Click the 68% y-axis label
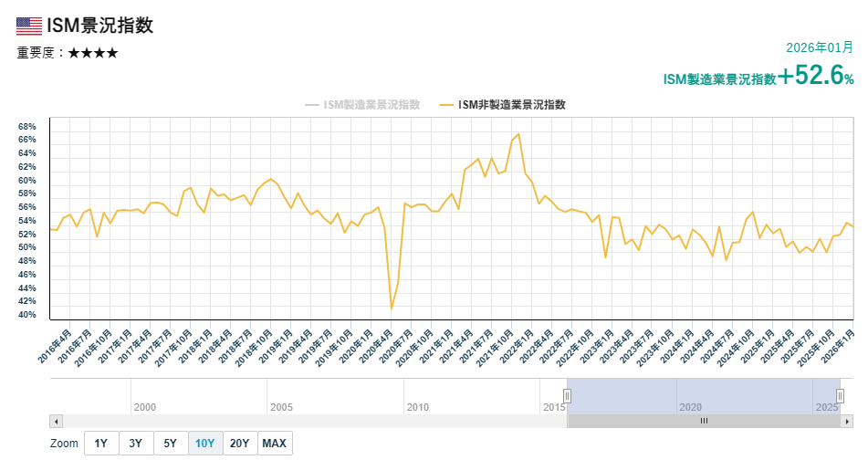Image resolution: width=868 pixels, height=460 pixels. pyautogui.click(x=26, y=127)
